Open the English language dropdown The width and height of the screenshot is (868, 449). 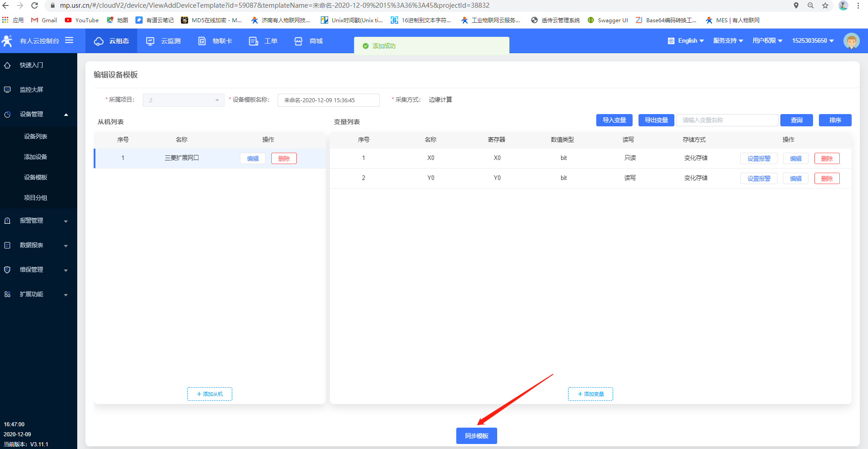(686, 41)
